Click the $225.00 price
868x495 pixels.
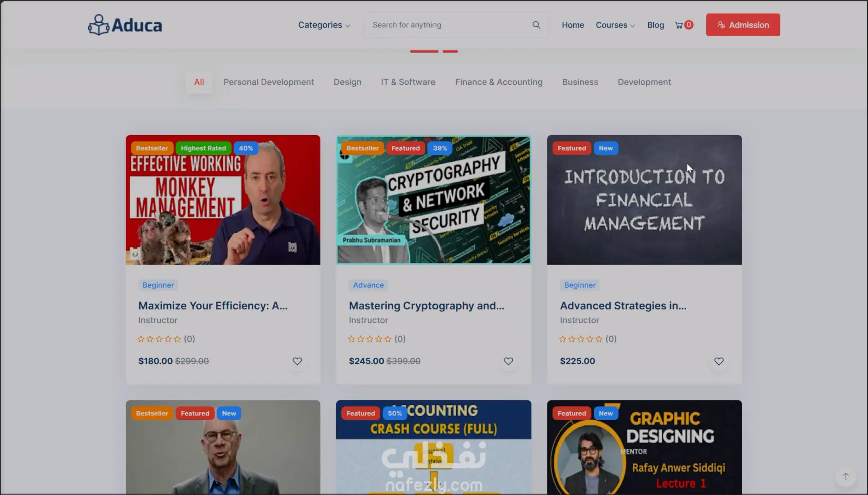tap(577, 361)
